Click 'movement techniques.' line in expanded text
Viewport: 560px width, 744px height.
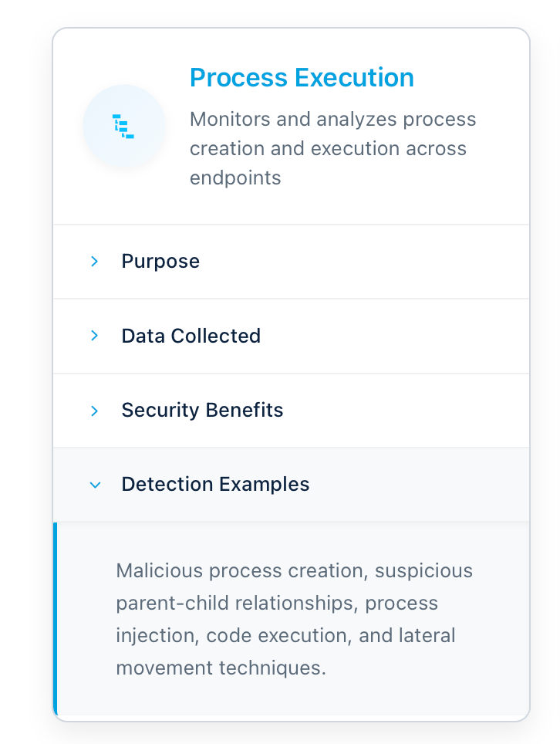point(221,668)
